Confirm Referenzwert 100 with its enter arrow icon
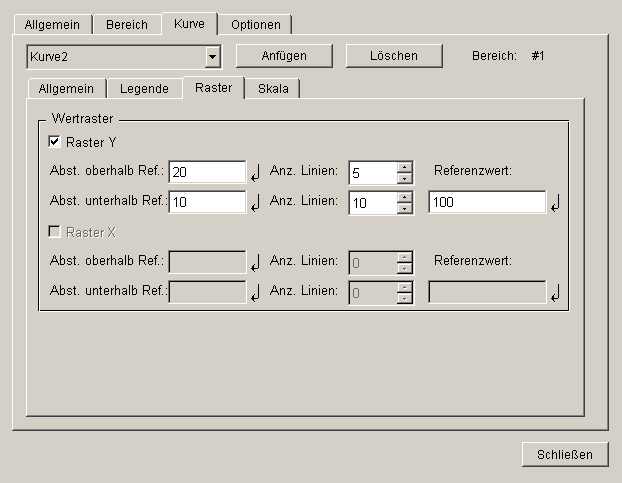Viewport: 622px width, 483px height. [x=555, y=203]
